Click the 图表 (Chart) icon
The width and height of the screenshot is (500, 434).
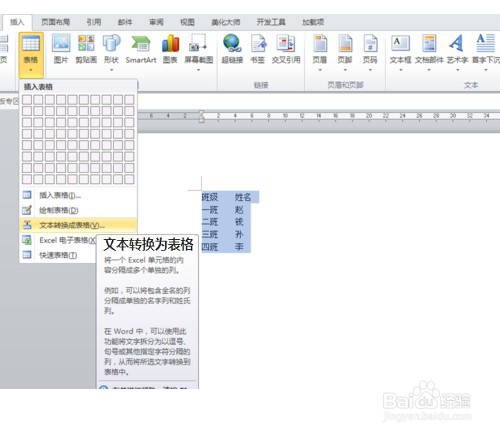170,43
